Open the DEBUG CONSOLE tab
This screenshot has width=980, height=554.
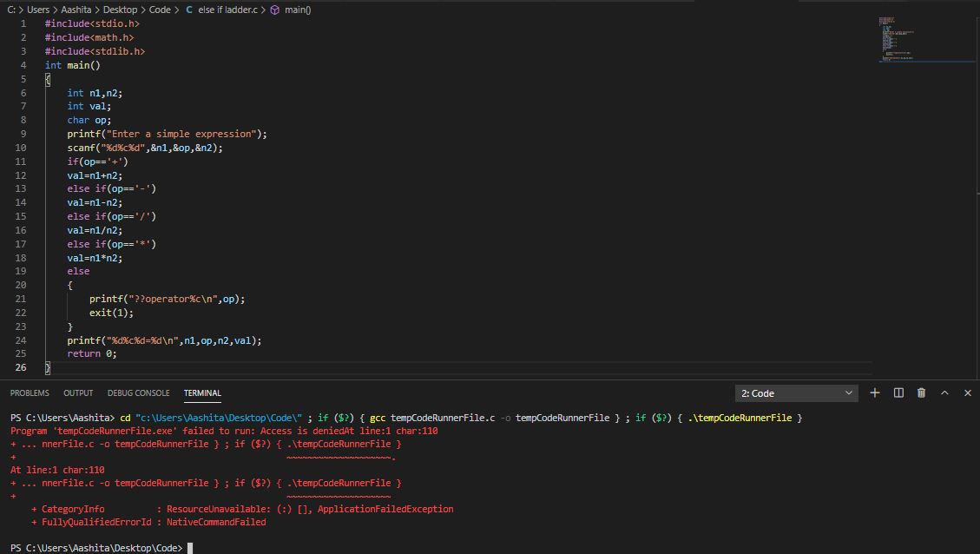click(x=138, y=392)
